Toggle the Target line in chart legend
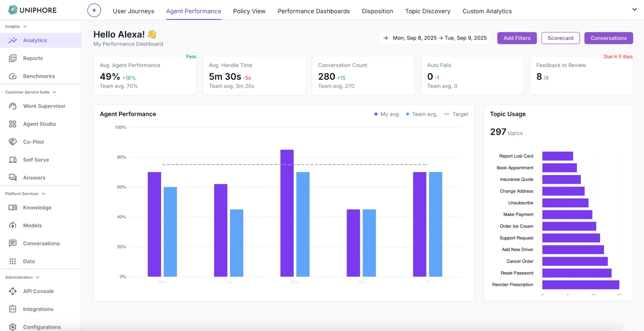Image resolution: width=644 pixels, height=331 pixels. tap(456, 114)
